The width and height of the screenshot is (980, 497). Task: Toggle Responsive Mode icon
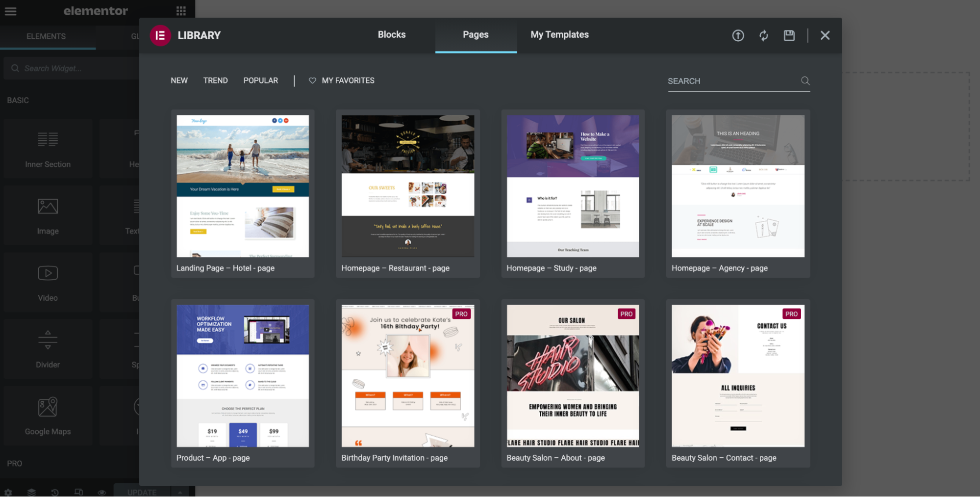pos(78,492)
